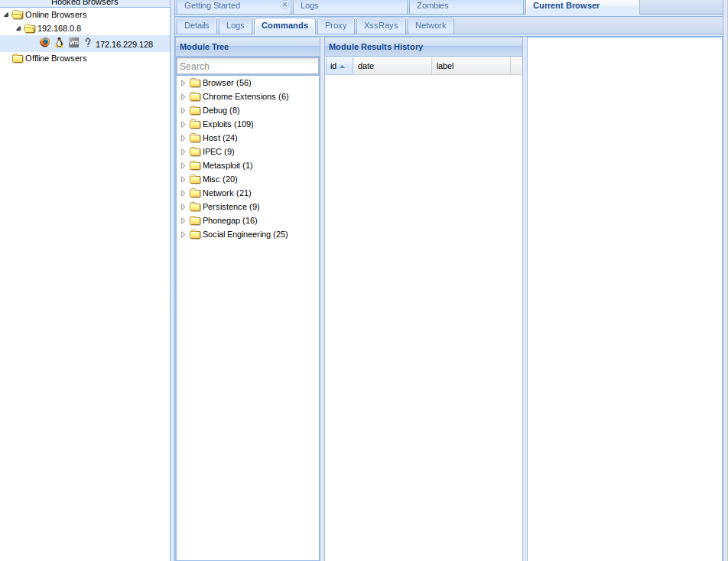Screen dimensions: 728x561
Task: Click the Debug (8) folder icon
Action: [195, 111]
